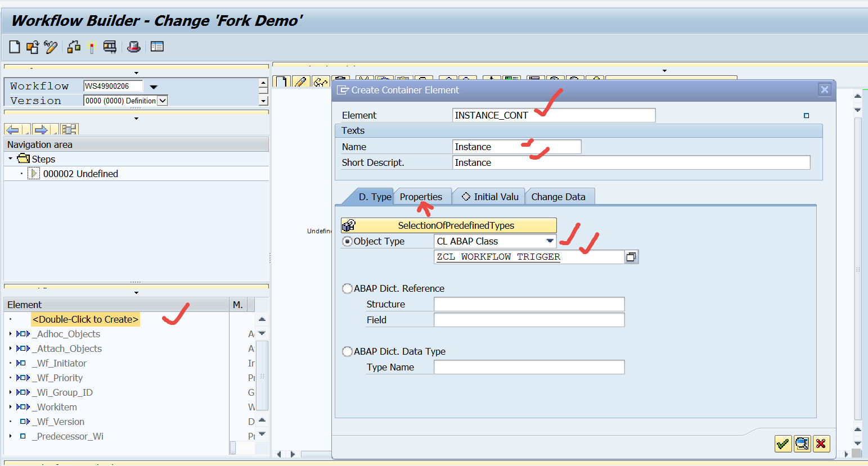
Task: Toggle Display/Change mode with the pencil-glasses icon
Action: coord(51,47)
